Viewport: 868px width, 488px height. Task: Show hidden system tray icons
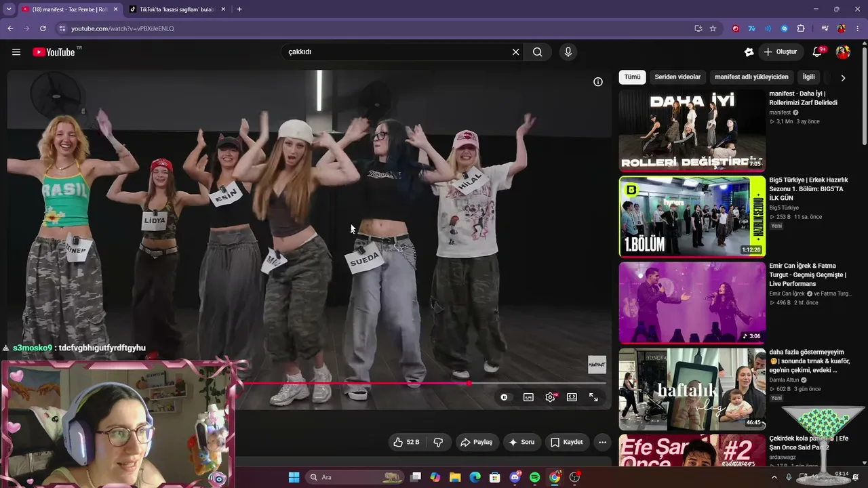[774, 477]
